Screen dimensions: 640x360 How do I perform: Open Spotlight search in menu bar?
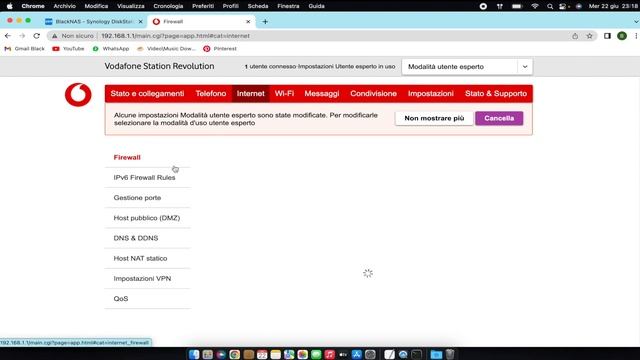tap(550, 6)
